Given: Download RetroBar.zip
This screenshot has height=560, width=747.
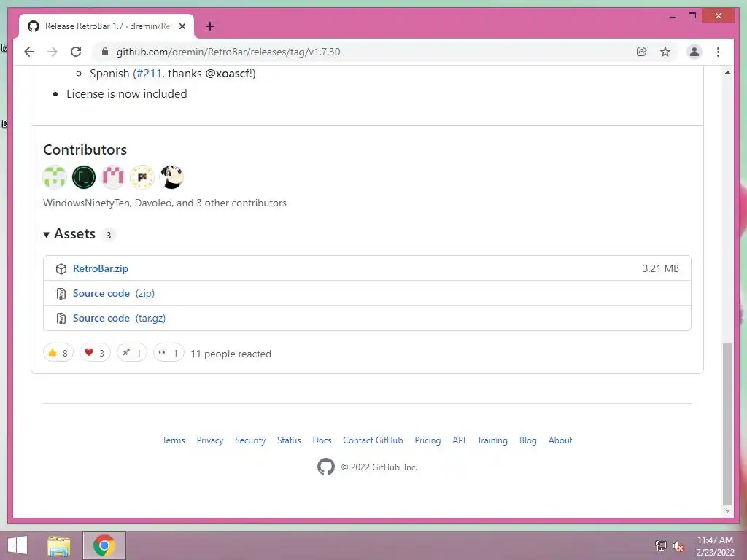Looking at the screenshot, I should pyautogui.click(x=101, y=268).
